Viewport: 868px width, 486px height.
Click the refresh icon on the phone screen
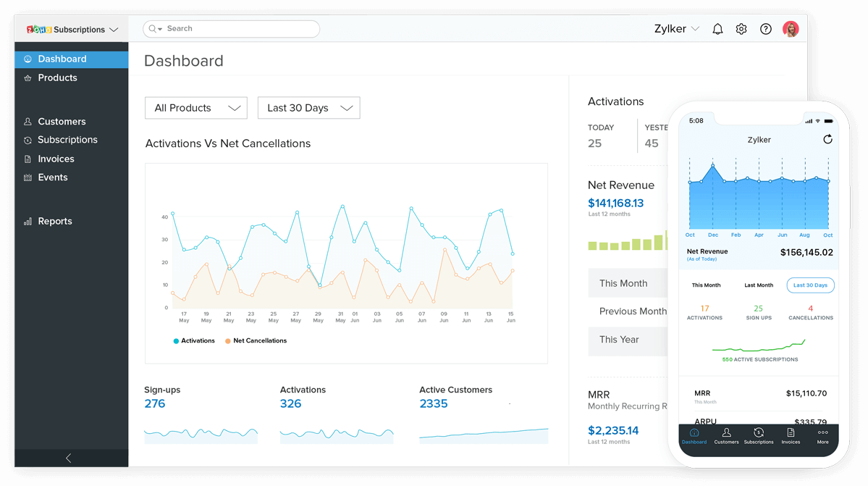click(827, 139)
